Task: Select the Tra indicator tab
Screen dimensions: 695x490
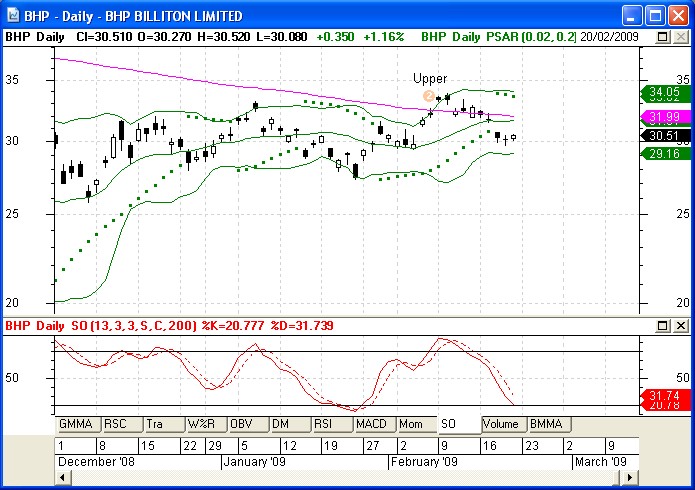Action: coord(163,424)
